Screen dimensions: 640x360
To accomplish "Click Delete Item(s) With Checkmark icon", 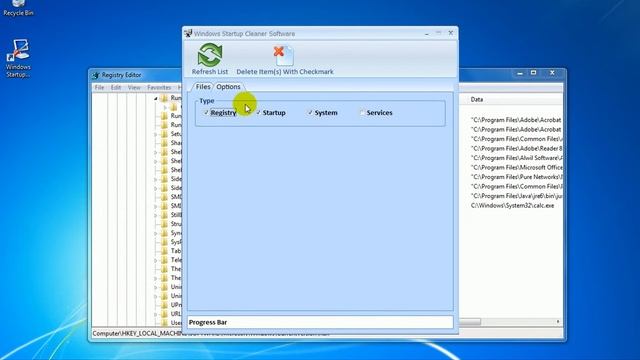I will coord(284,56).
